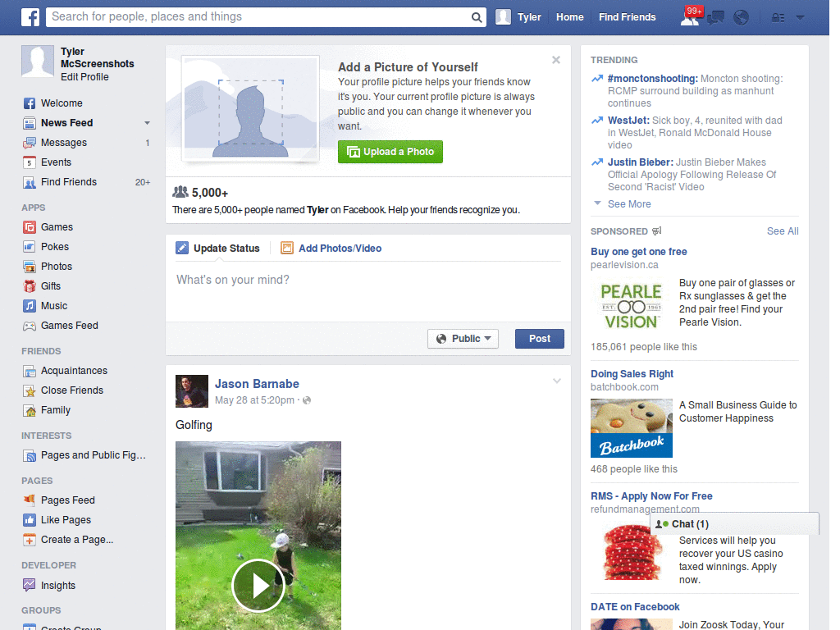Click Edit Profile link
Viewport: 840px width, 630px height.
tap(84, 77)
